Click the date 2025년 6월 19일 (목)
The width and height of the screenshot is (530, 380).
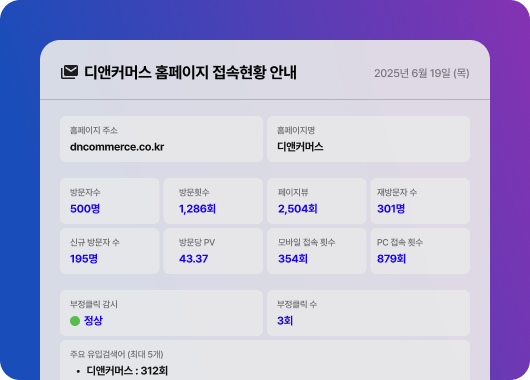click(x=421, y=73)
